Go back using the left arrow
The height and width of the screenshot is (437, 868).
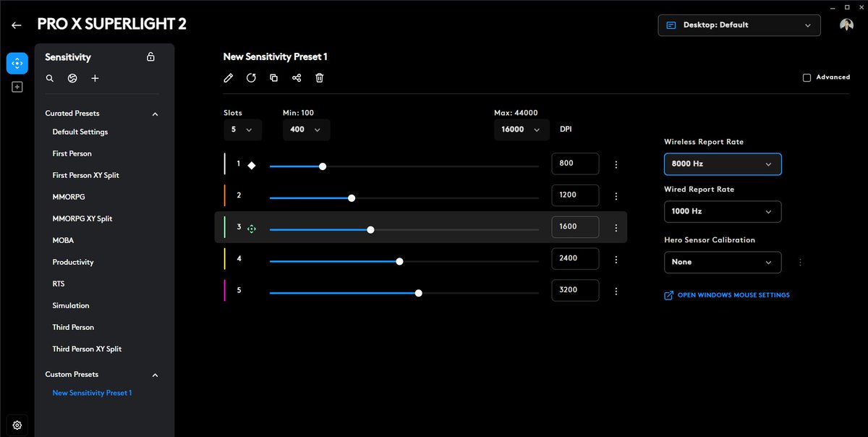[x=16, y=25]
